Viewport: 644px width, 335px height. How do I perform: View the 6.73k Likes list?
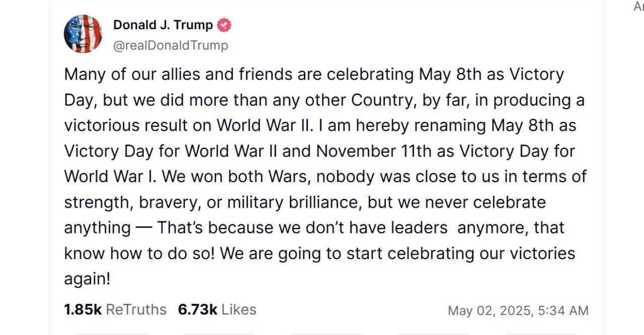click(217, 309)
